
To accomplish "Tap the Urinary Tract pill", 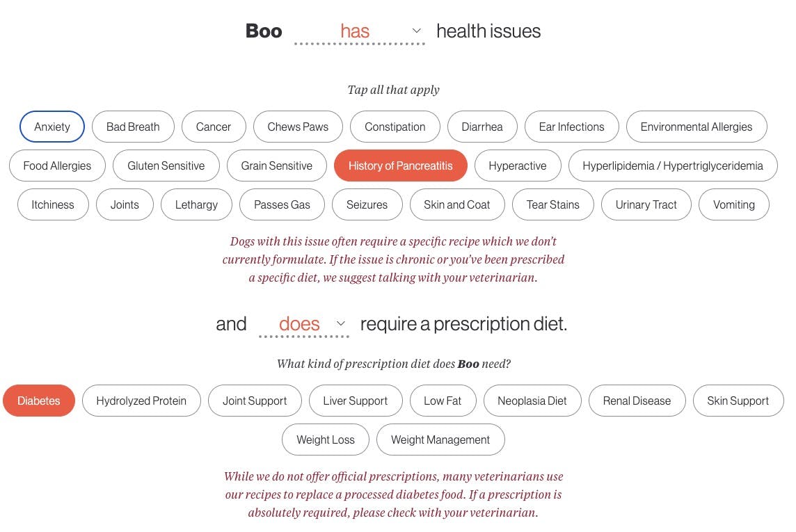I will click(646, 204).
